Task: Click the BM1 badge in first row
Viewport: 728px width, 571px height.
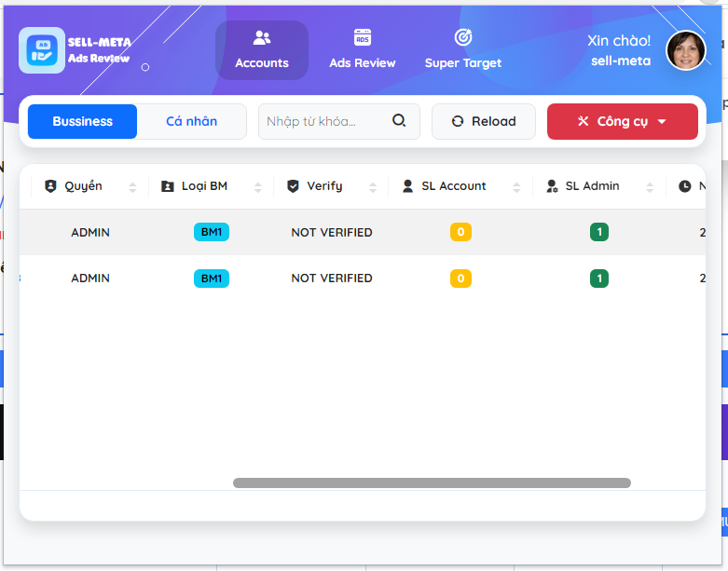Action: [212, 232]
